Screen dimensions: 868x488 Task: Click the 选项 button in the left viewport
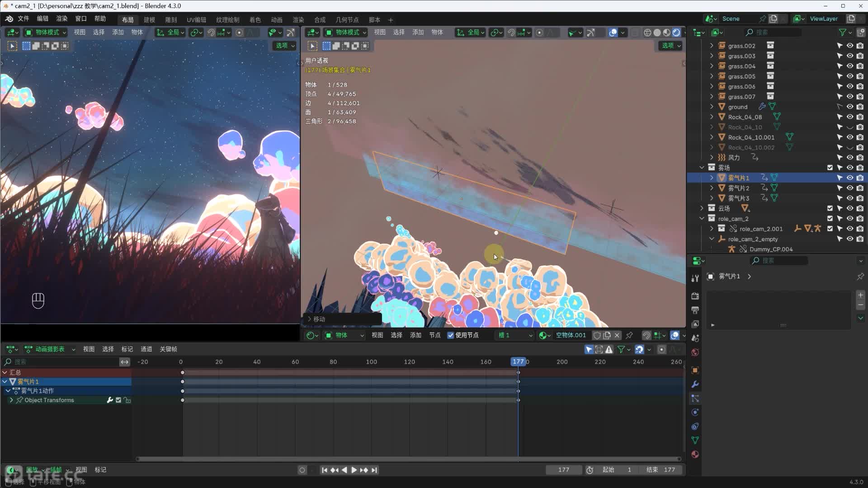pos(284,46)
